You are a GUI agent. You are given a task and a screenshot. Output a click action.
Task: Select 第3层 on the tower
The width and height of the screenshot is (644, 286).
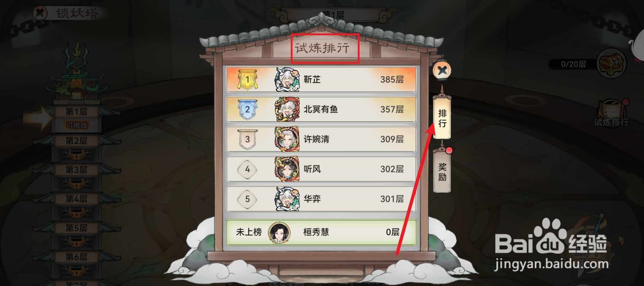click(76, 170)
